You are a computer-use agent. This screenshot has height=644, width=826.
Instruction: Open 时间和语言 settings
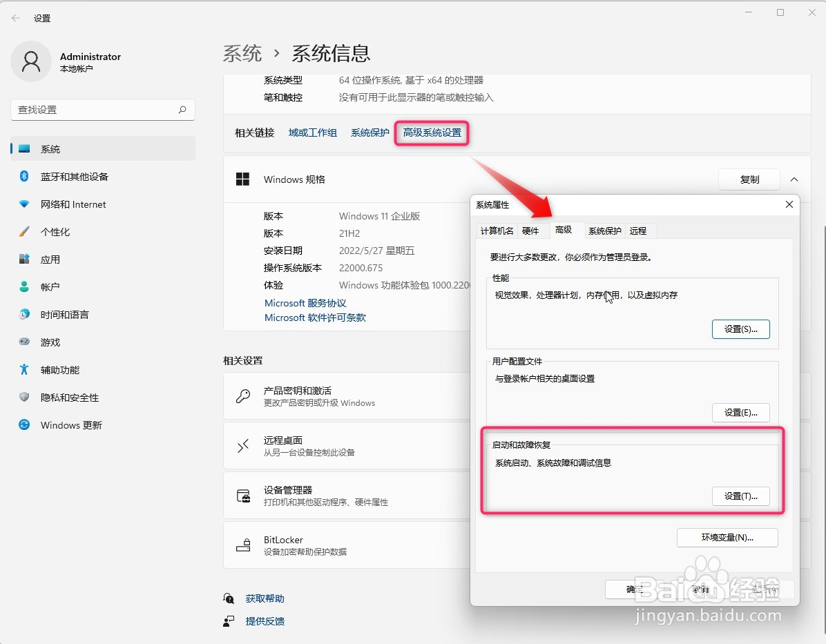[x=103, y=315]
